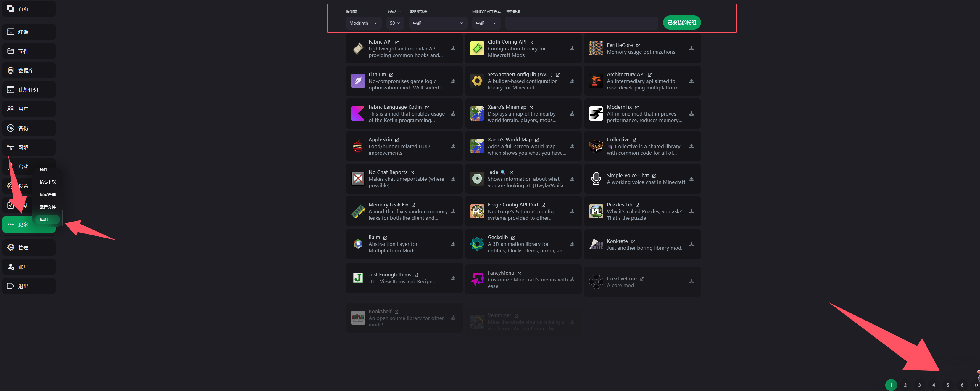
Task: Download the Balm mod
Action: [453, 244]
